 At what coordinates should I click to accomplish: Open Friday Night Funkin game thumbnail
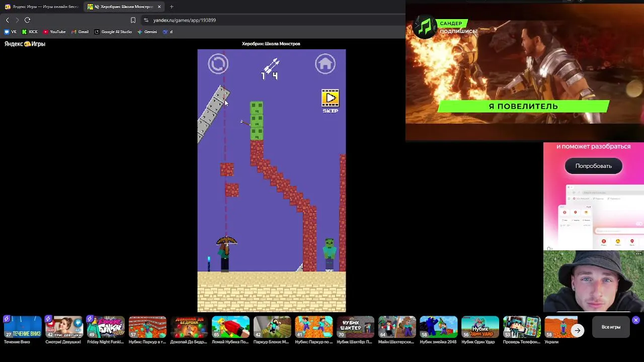click(x=106, y=327)
